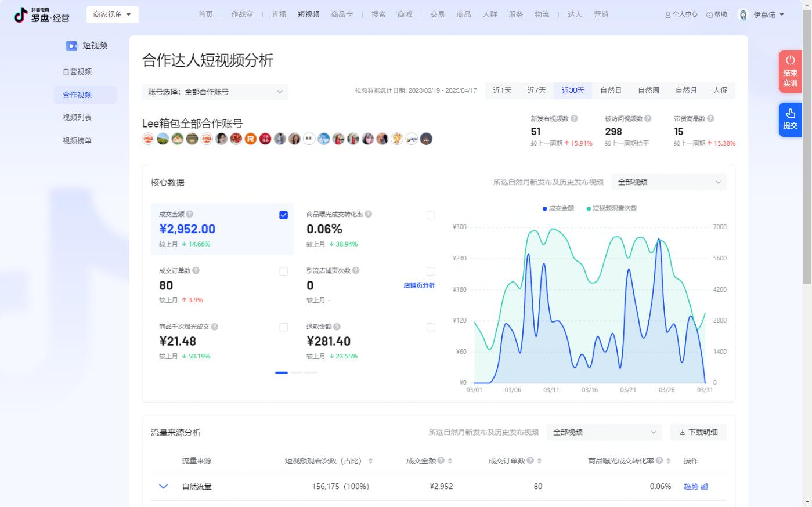Viewport: 812px width, 507px height.
Task: Select 视频榜单 in the left sidebar
Action: (77, 140)
